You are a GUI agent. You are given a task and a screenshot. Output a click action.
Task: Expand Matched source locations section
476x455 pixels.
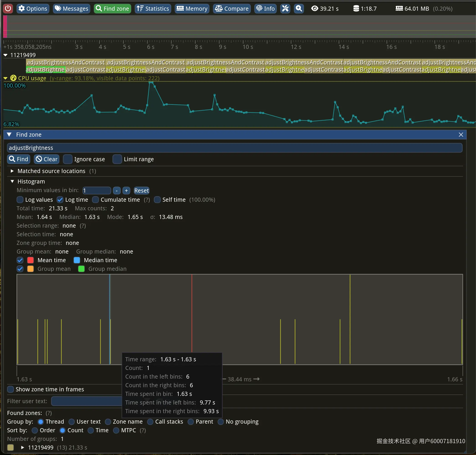click(x=12, y=171)
